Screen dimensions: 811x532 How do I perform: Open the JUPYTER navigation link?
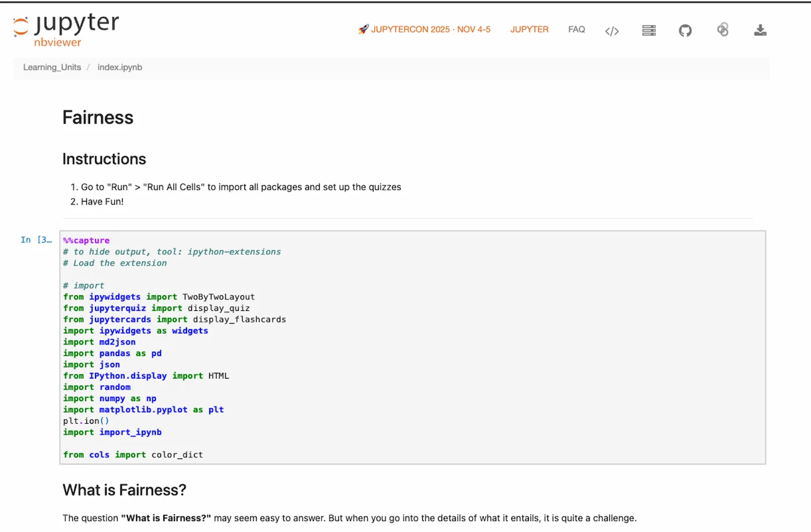(529, 29)
